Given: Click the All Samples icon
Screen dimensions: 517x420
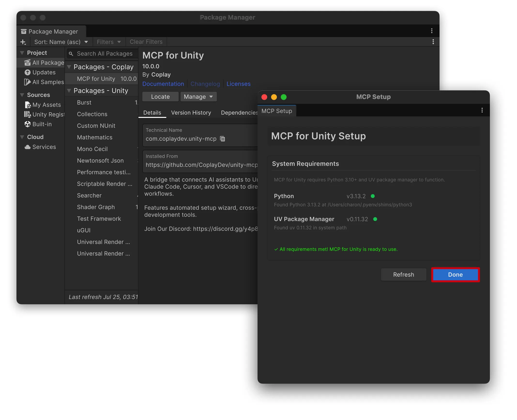Looking at the screenshot, I should tap(27, 82).
